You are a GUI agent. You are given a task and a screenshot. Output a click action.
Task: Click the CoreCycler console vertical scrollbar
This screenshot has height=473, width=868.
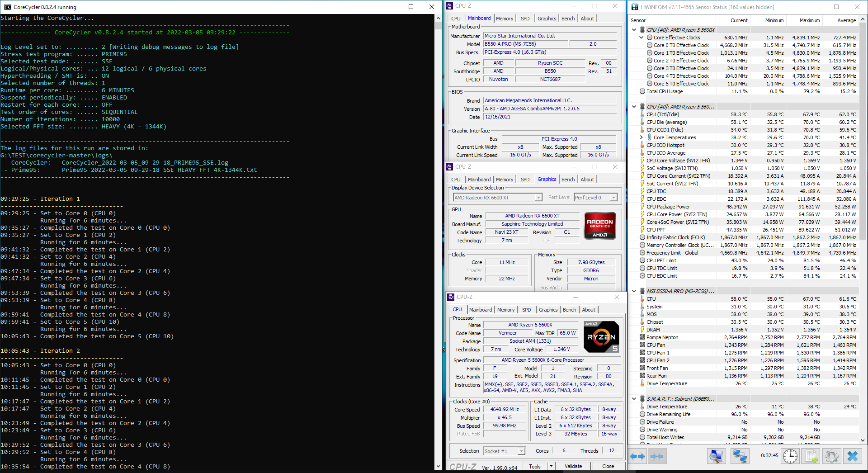438,242
